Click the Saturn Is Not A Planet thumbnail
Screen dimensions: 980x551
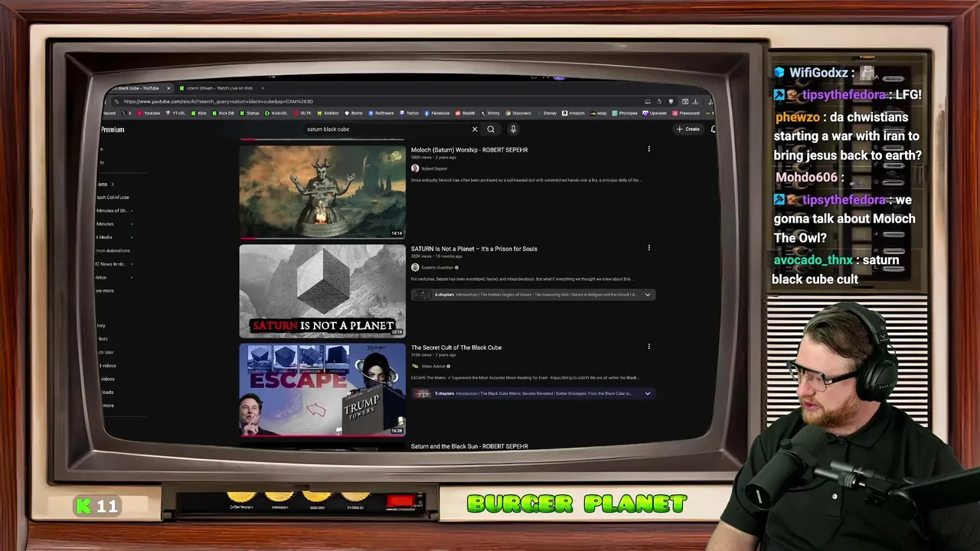[x=322, y=291]
